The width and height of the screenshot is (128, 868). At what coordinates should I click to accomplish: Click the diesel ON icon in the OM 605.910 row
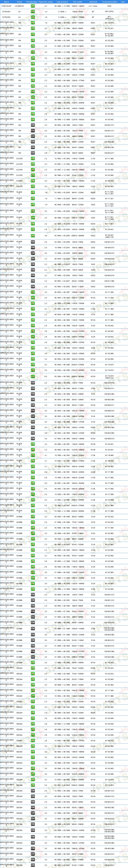[x=33, y=287]
